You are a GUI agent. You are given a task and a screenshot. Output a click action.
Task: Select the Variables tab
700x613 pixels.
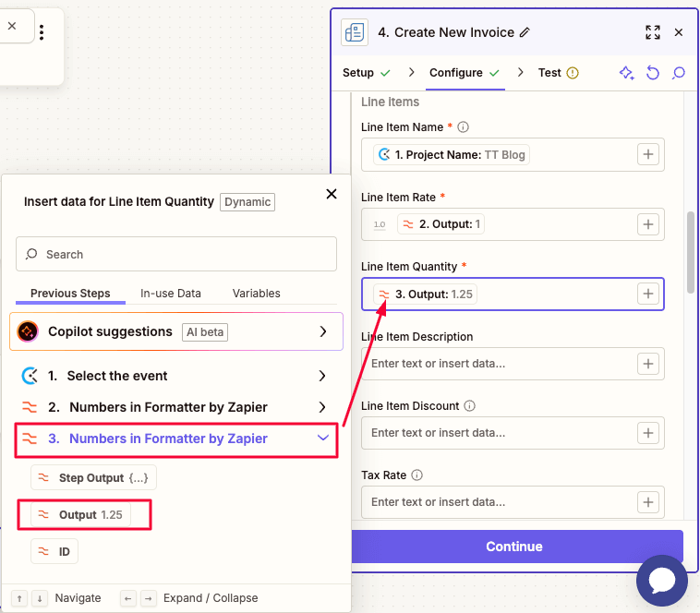(256, 294)
